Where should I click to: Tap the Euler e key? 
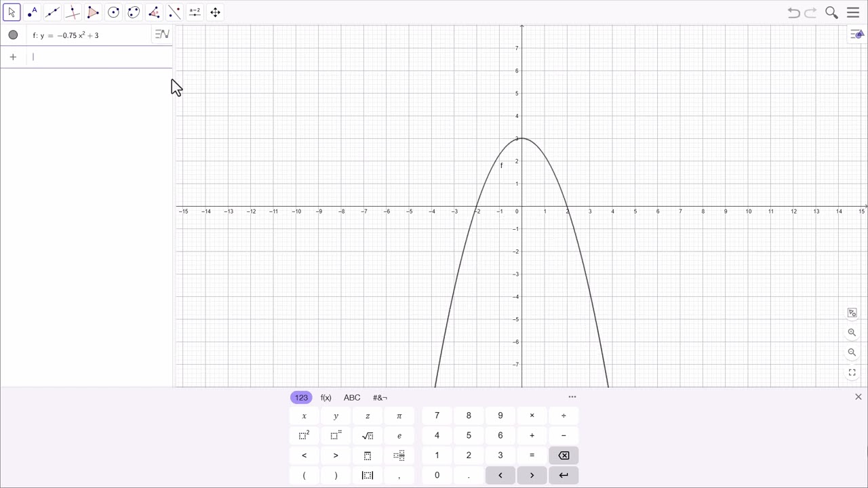coord(399,436)
